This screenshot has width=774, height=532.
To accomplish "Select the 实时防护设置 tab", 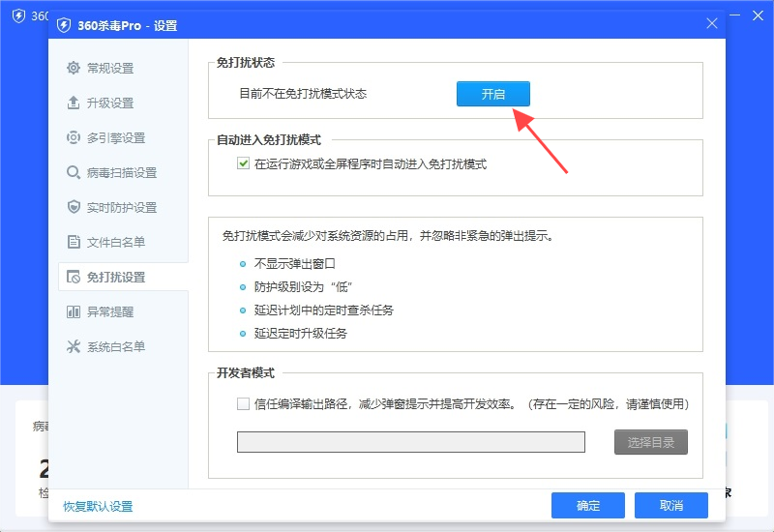I will point(123,207).
